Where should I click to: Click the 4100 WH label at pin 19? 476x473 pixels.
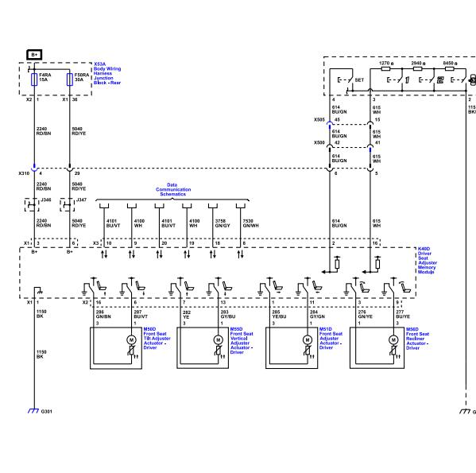(x=194, y=223)
